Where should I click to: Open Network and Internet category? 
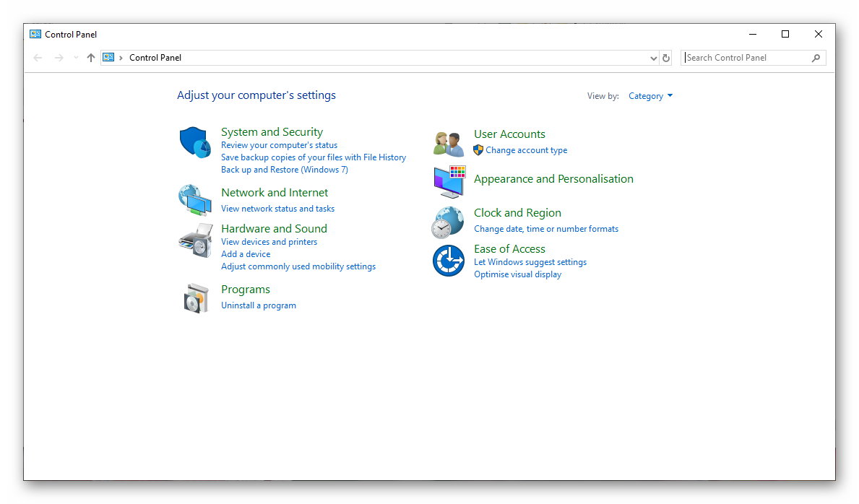(x=275, y=193)
